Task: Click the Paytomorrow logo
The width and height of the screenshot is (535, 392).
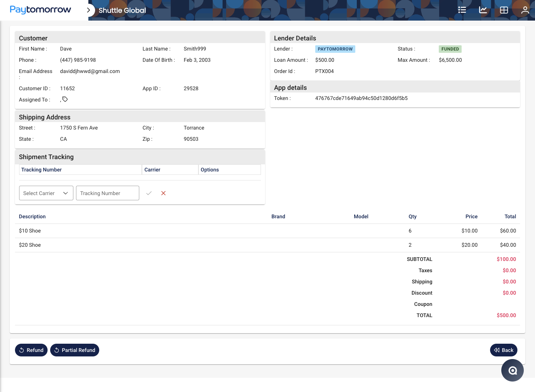Action: point(40,10)
